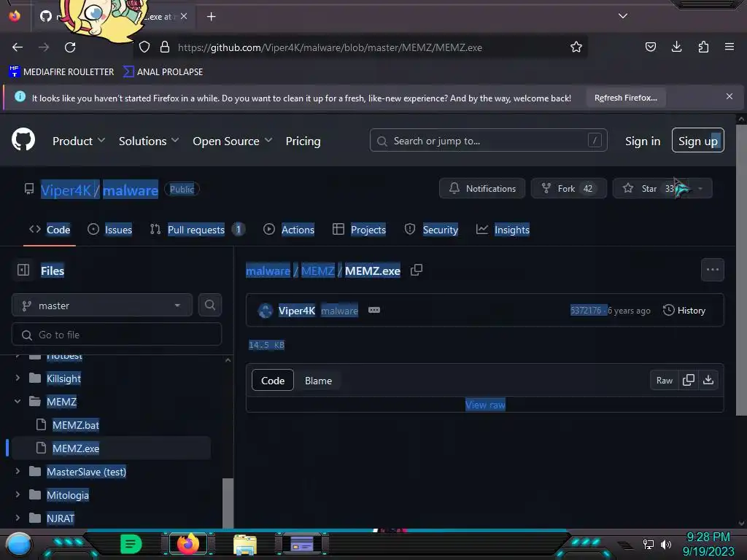Switch to the Security tab

(x=431, y=230)
